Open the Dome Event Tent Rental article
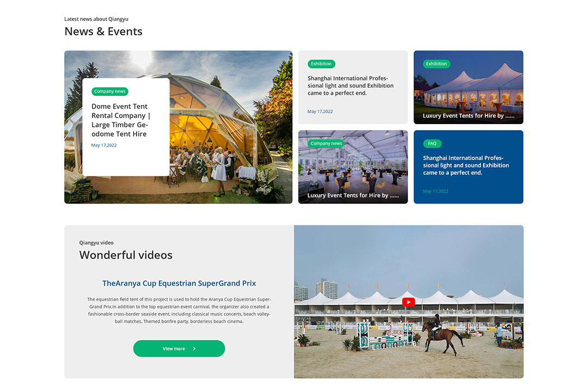 point(120,120)
